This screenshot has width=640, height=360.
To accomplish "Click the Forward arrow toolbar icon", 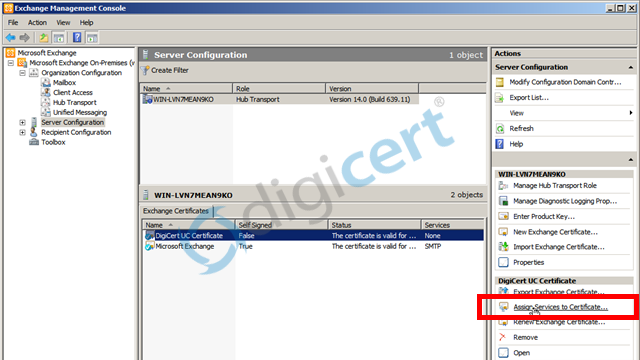I will 24,38.
